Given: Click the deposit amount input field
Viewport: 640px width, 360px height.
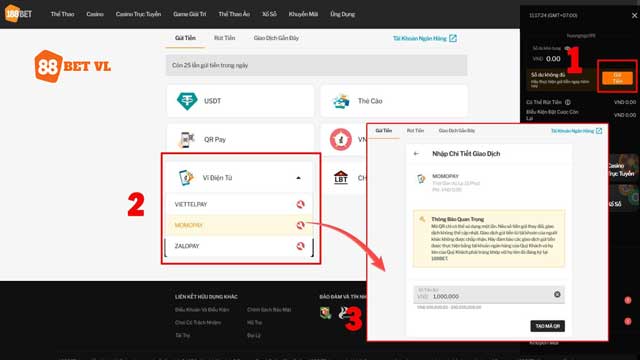Looking at the screenshot, I should 489,294.
